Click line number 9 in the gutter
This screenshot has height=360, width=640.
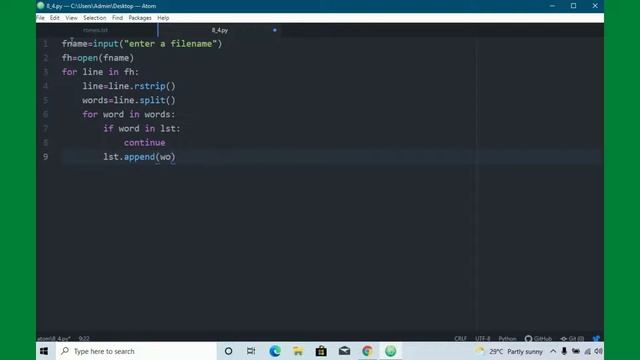pyautogui.click(x=45, y=157)
